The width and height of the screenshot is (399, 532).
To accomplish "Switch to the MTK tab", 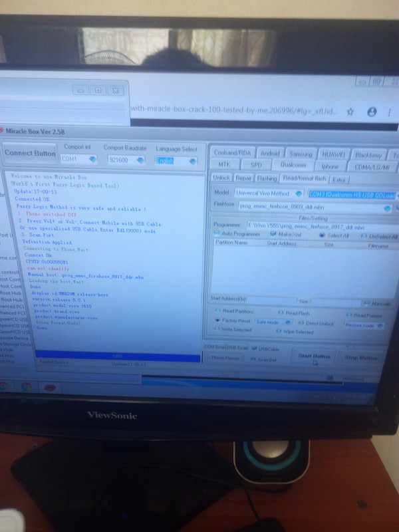I will (x=224, y=164).
